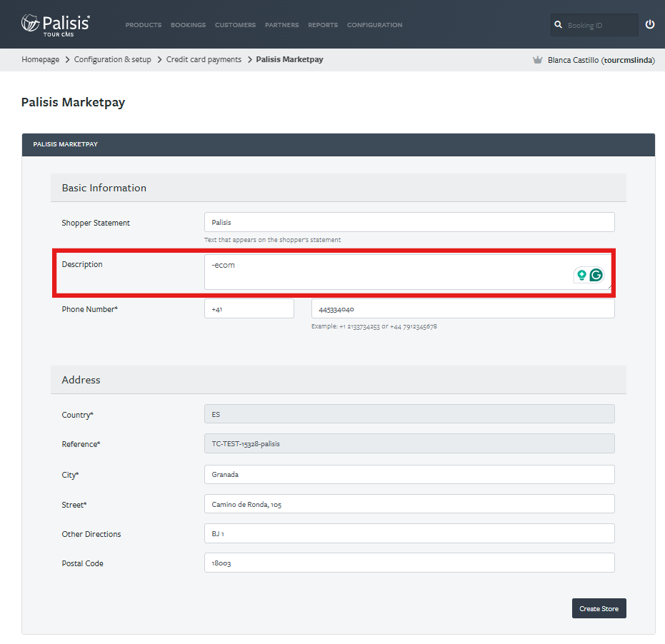Open the Customers menu
This screenshot has width=665, height=644.
click(236, 25)
